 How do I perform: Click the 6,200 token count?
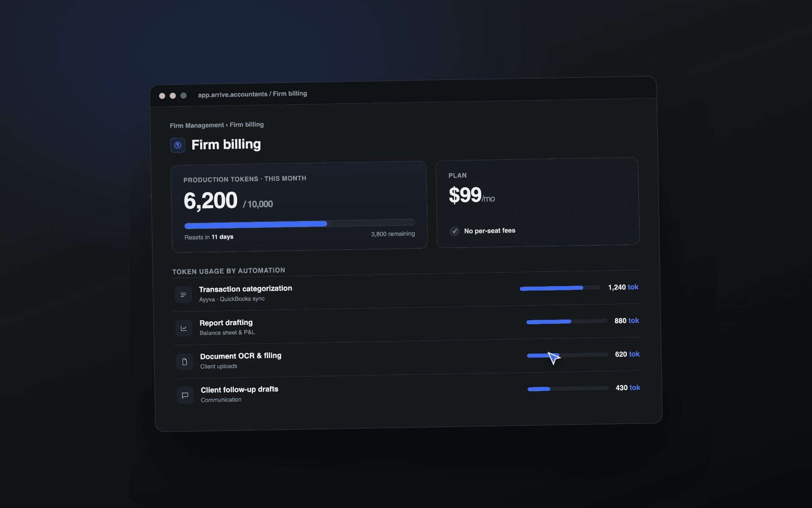210,201
